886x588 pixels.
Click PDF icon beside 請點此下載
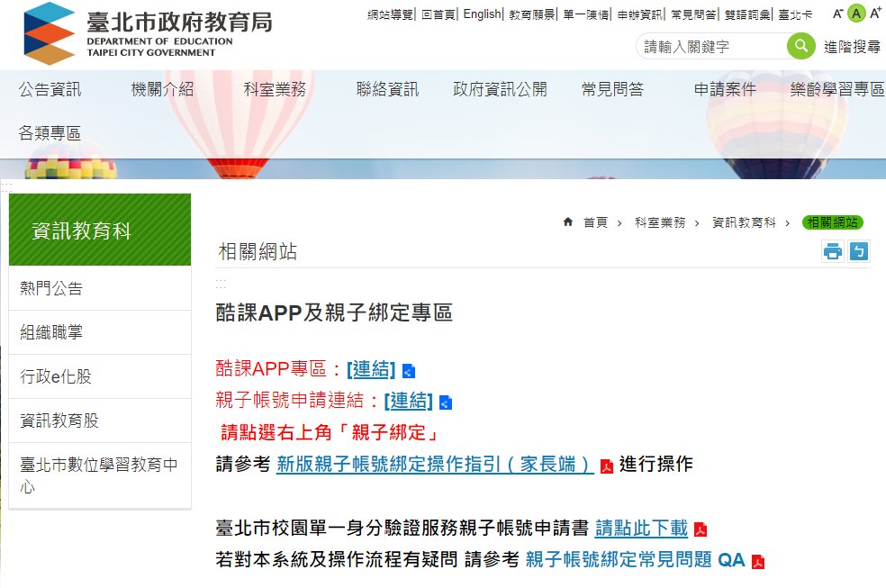pos(701,529)
